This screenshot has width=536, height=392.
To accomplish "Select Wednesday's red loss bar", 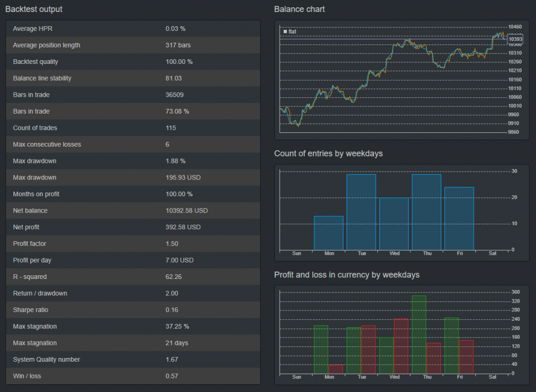I will [x=401, y=346].
